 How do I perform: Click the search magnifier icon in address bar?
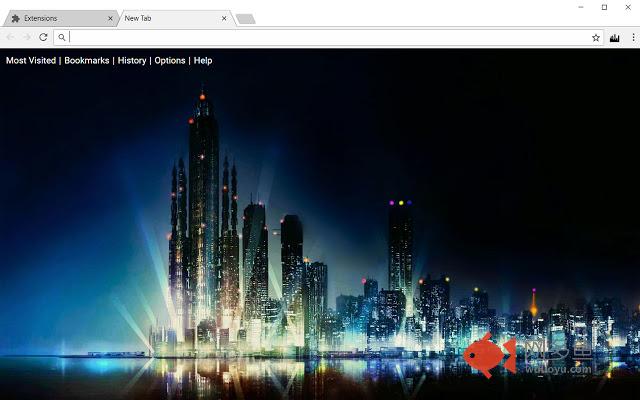(x=62, y=38)
